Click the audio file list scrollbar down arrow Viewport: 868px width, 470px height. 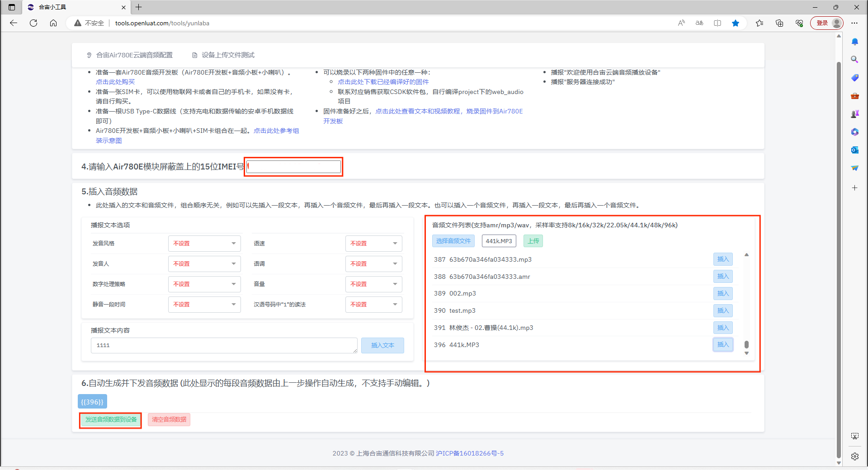746,353
